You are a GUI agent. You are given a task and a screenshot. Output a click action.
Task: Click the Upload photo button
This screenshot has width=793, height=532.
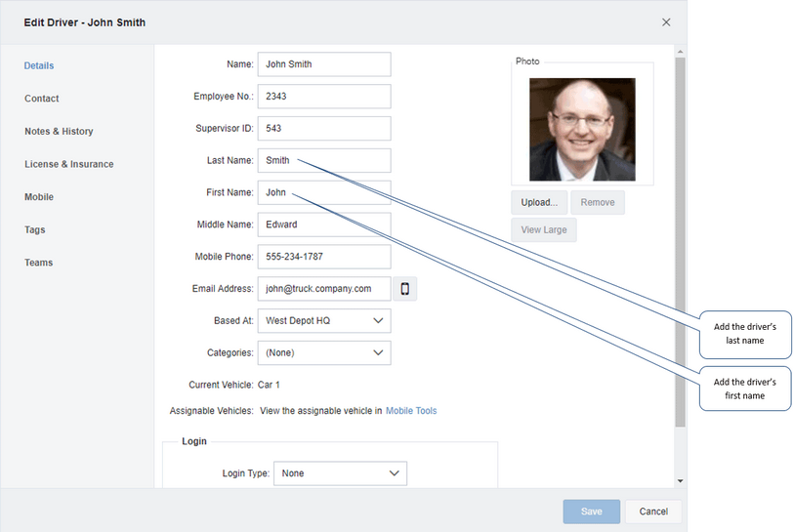538,203
